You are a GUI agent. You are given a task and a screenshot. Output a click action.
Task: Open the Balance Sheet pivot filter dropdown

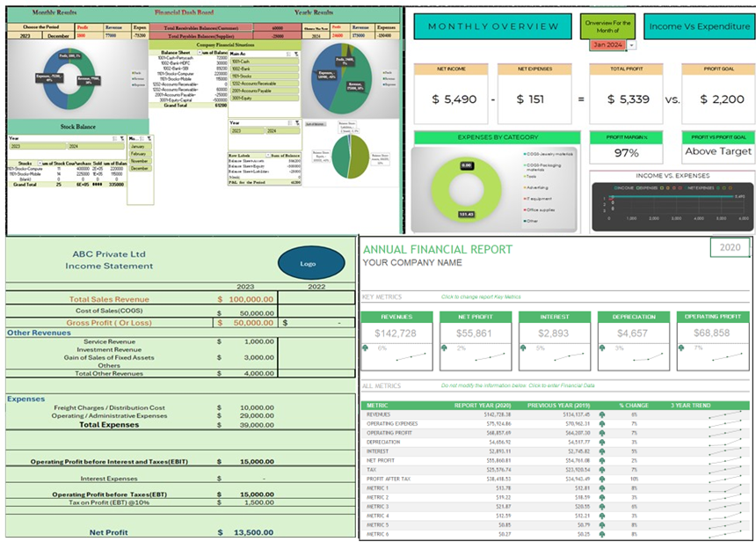pos(200,52)
